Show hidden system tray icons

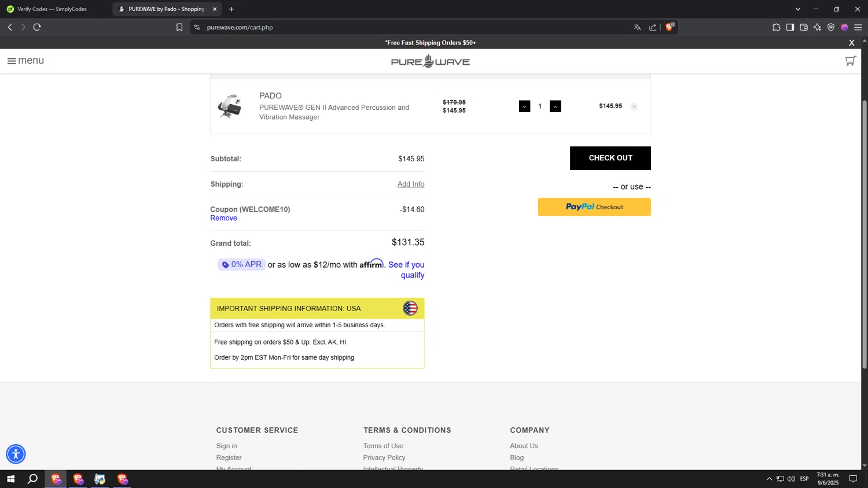click(x=769, y=479)
